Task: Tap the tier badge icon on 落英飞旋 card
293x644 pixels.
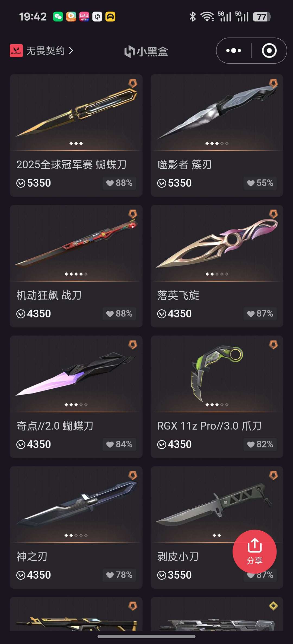Action: click(273, 214)
